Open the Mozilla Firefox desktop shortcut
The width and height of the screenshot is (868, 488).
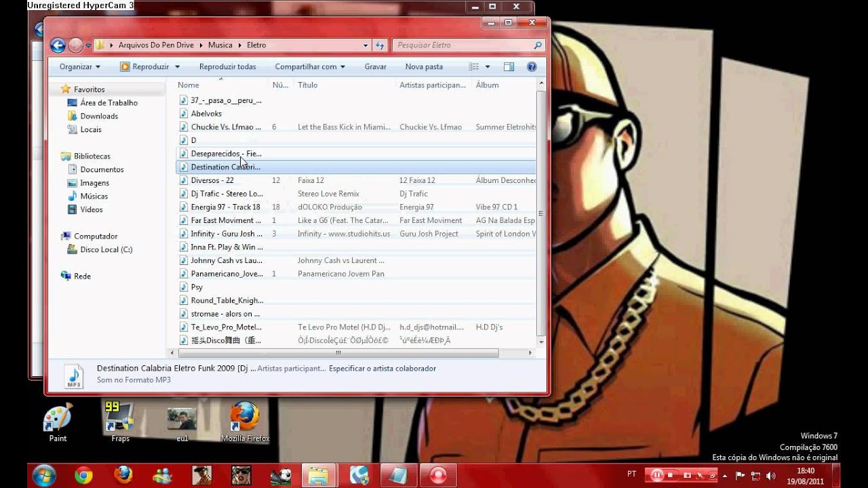(x=245, y=422)
